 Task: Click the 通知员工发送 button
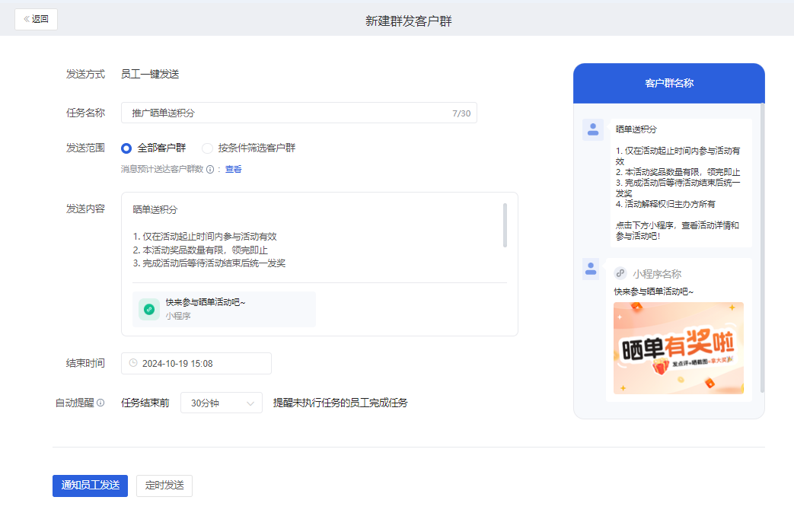90,486
